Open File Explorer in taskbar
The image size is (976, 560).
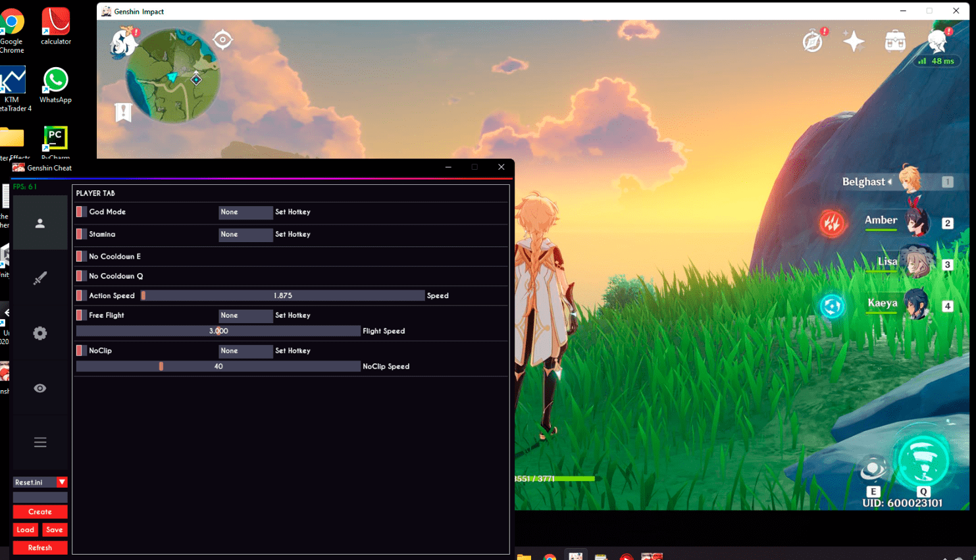click(x=524, y=557)
